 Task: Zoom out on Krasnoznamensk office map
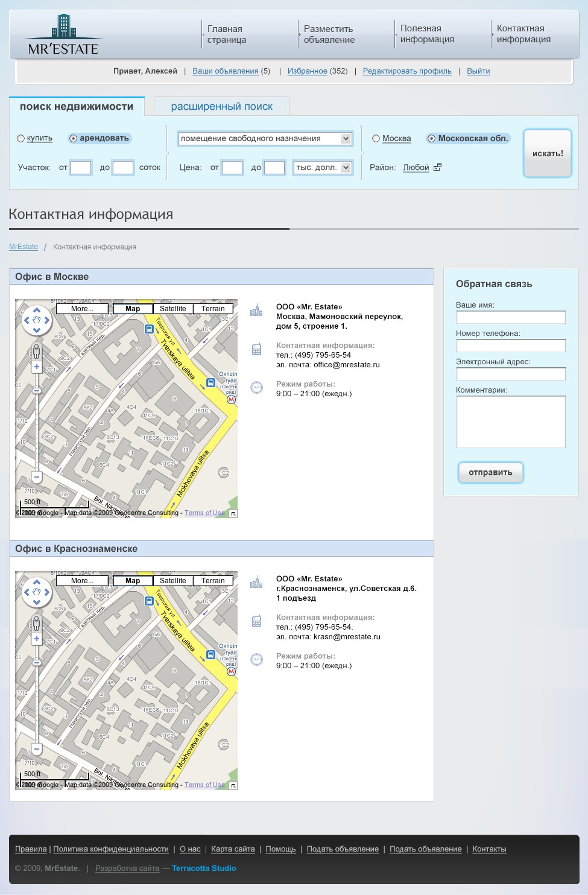click(x=36, y=749)
